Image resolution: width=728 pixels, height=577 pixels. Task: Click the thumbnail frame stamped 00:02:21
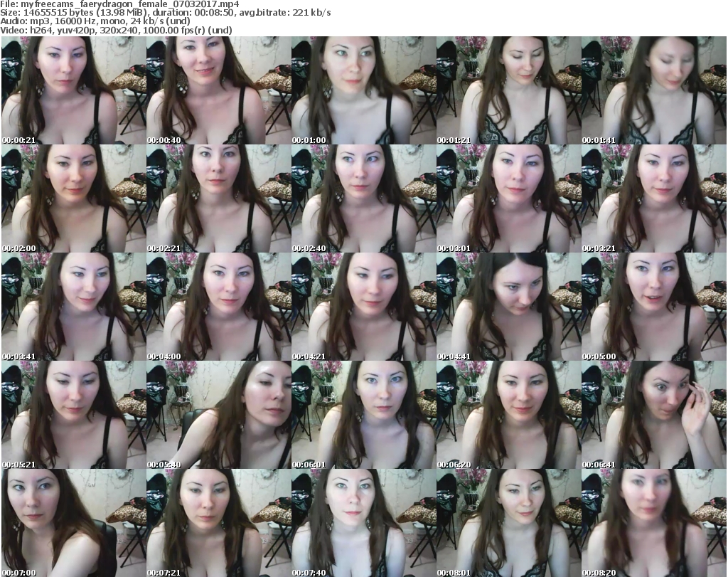tap(219, 198)
